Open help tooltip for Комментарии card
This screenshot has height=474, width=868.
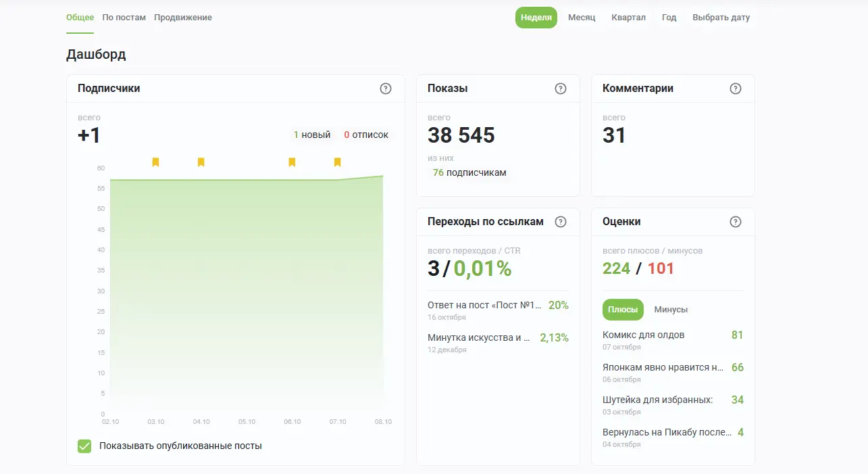click(x=736, y=89)
